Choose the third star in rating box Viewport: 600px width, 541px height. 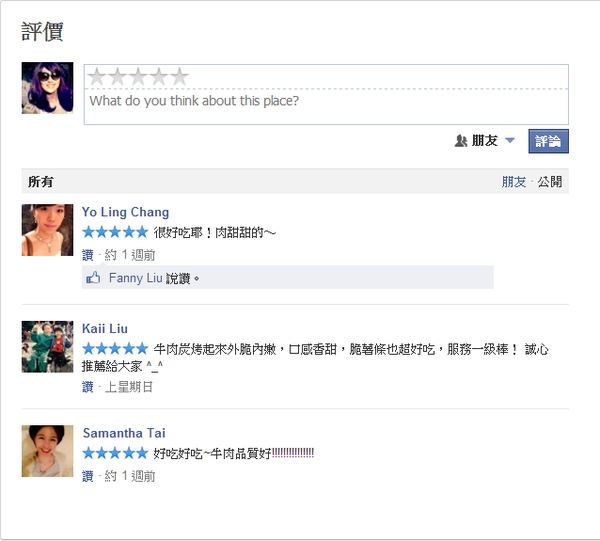tap(138, 77)
